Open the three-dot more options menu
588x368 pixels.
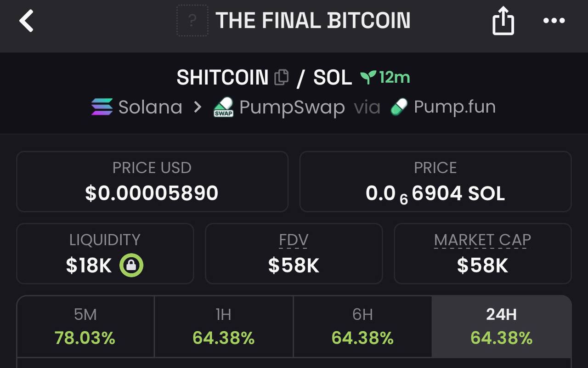554,21
